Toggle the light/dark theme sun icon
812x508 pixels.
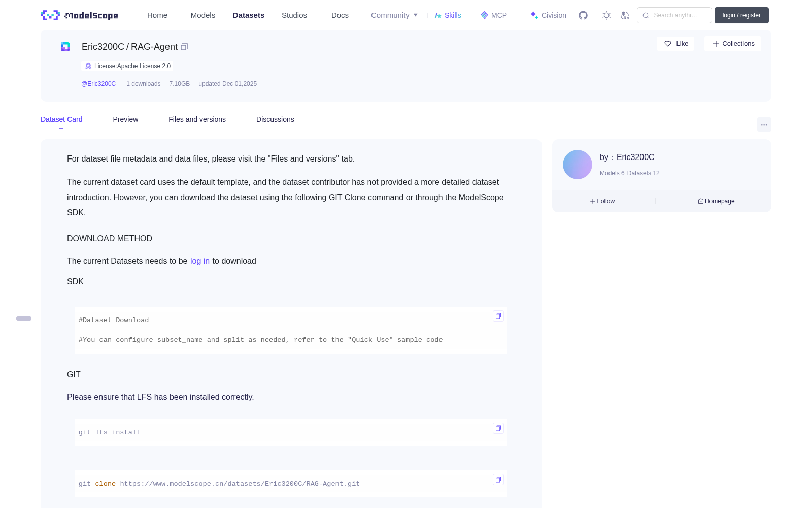(x=606, y=15)
